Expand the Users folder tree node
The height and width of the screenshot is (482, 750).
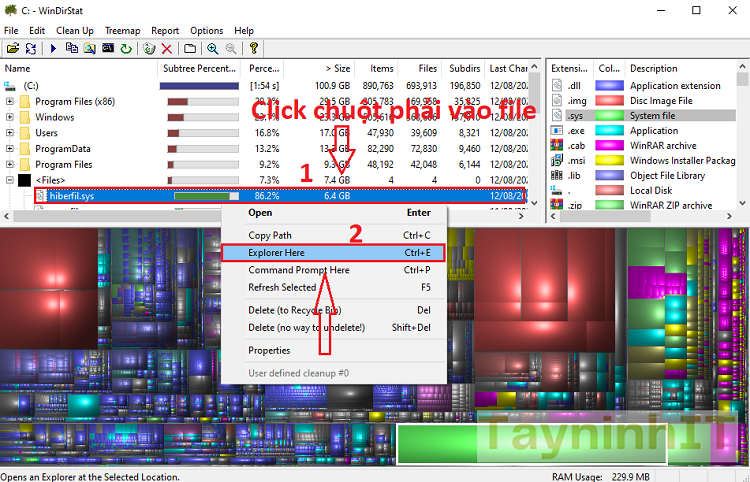coord(10,133)
